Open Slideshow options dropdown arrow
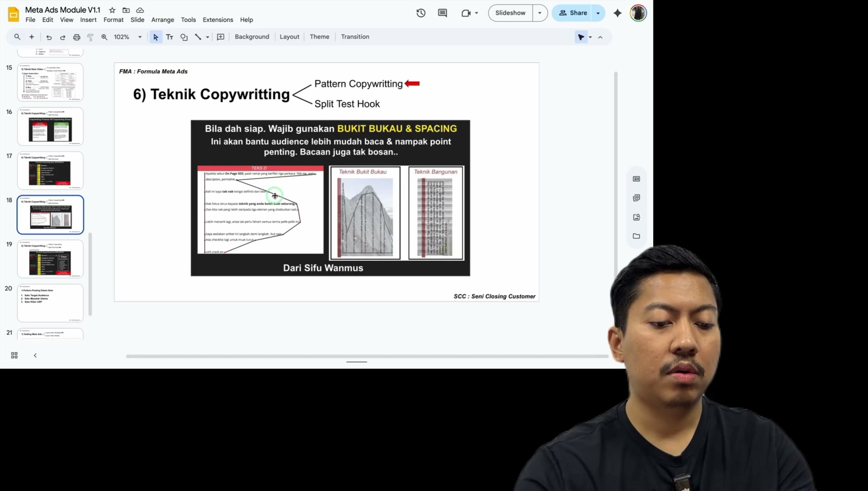This screenshot has height=491, width=868. click(x=540, y=13)
